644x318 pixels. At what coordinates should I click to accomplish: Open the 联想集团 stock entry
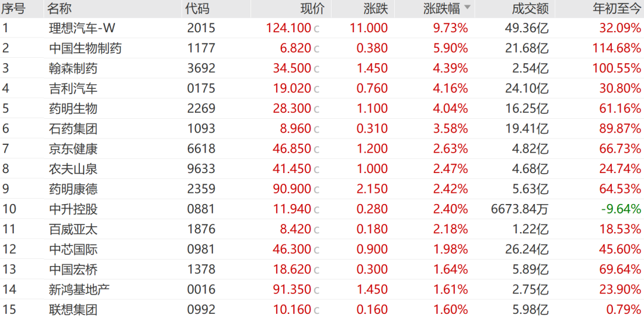click(73, 310)
